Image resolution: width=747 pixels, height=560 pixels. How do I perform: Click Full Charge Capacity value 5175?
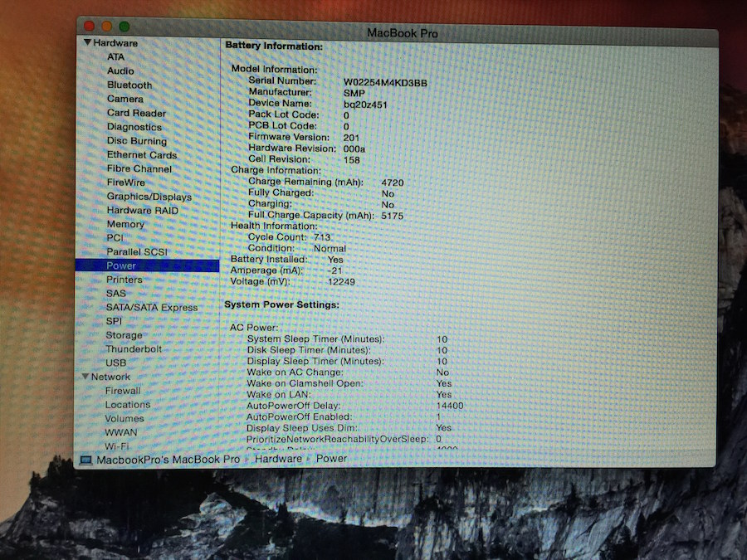tap(393, 216)
